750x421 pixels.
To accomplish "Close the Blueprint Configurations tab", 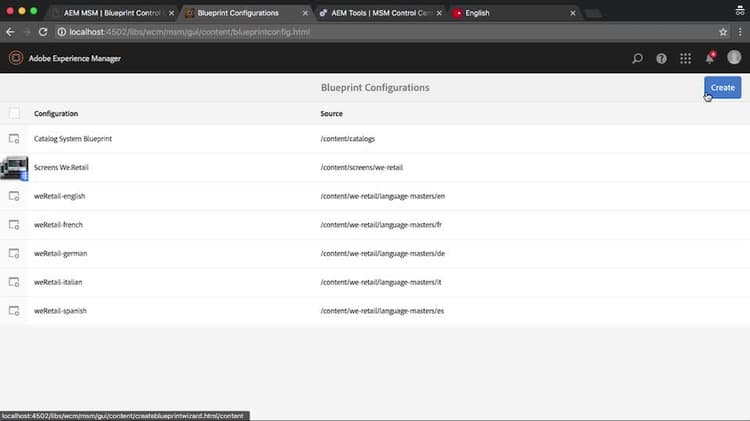I will [305, 13].
